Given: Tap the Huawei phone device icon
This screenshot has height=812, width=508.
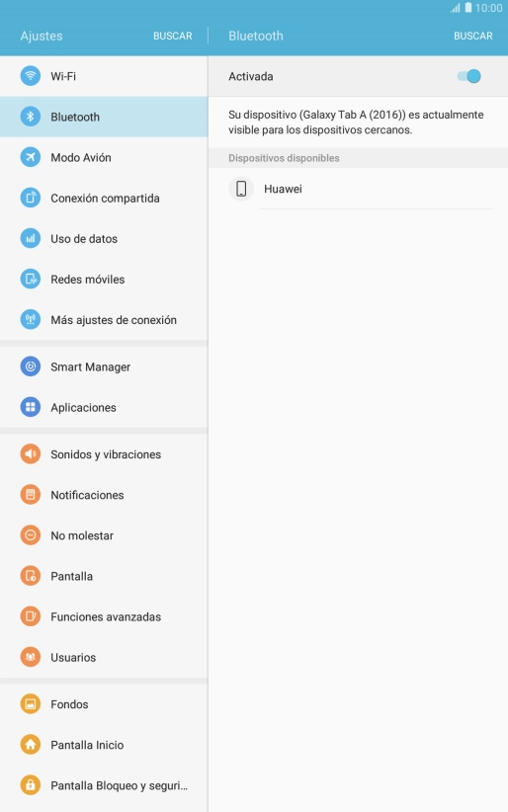Looking at the screenshot, I should point(241,189).
